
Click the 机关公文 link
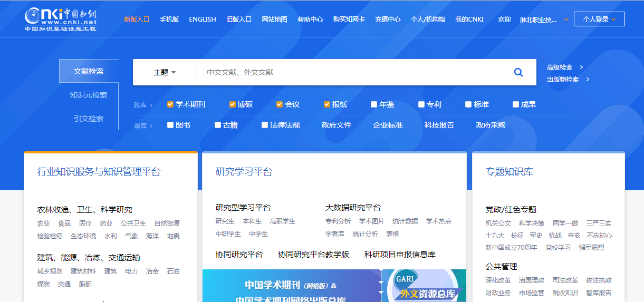[x=498, y=223]
